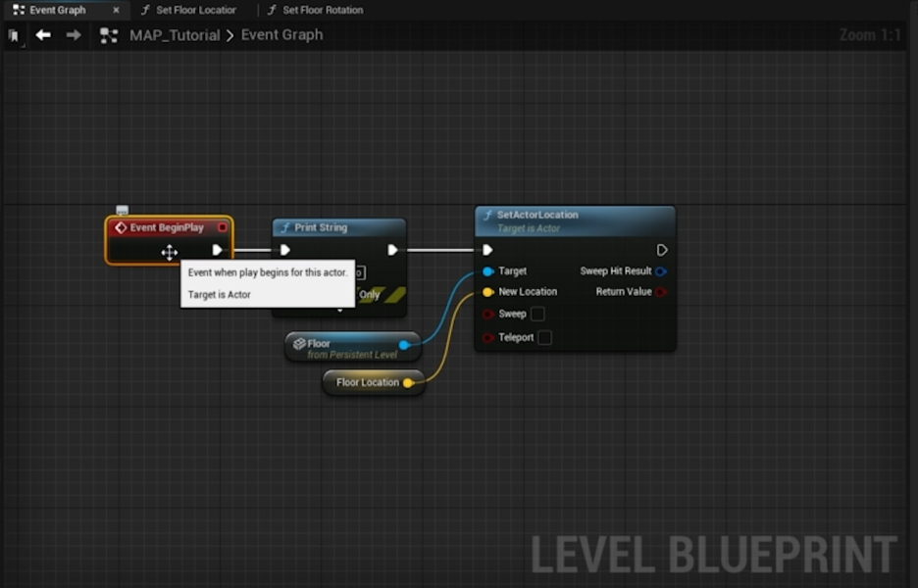The width and height of the screenshot is (918, 588).
Task: Click the 'from Persistent Level' subtitle text
Action: [x=352, y=355]
